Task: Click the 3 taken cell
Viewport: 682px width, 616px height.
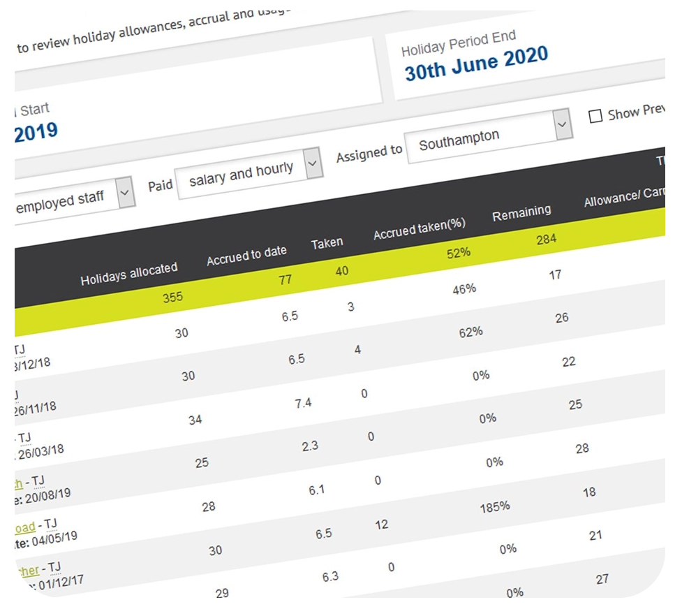Action: [351, 307]
